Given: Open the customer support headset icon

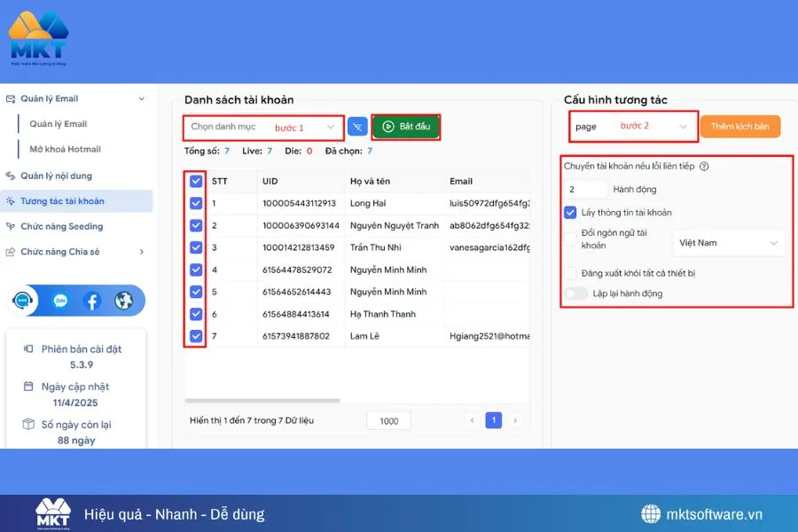Looking at the screenshot, I should pyautogui.click(x=23, y=301).
